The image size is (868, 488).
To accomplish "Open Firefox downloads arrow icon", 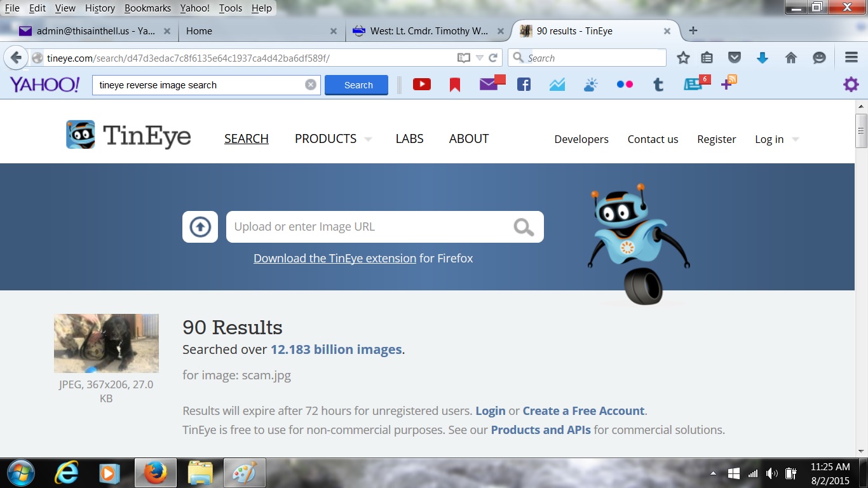I will point(763,58).
